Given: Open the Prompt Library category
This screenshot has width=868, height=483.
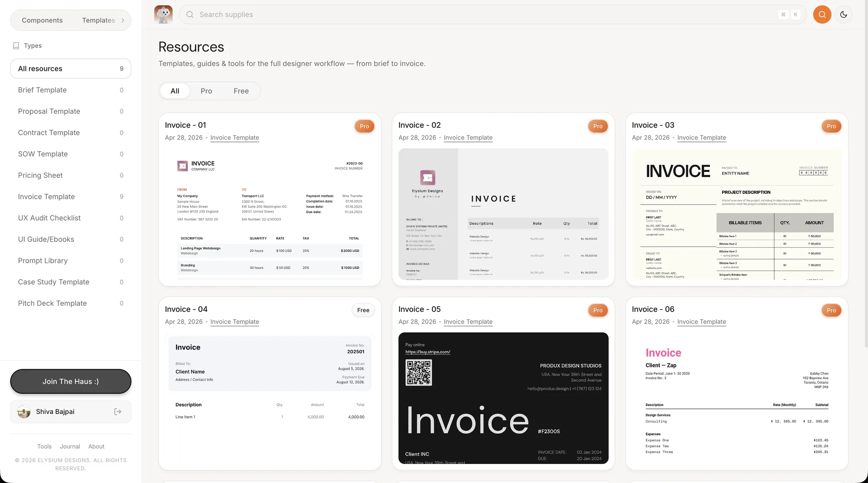Looking at the screenshot, I should 71,260.
